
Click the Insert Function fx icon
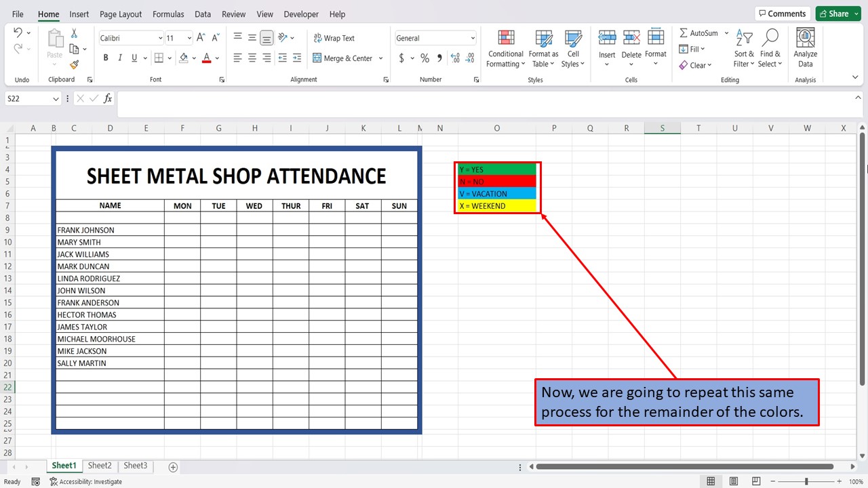click(108, 99)
